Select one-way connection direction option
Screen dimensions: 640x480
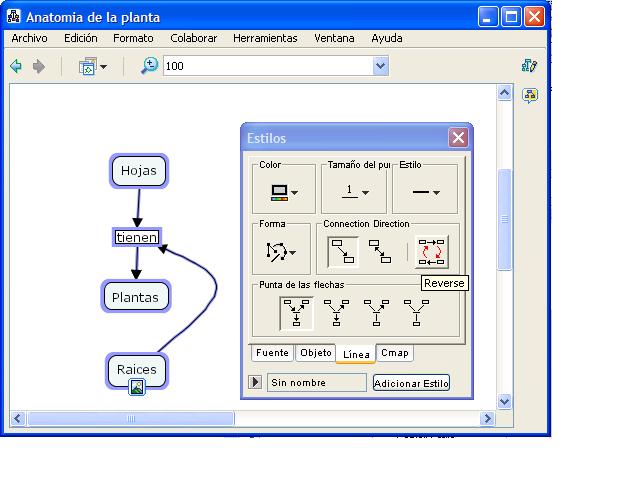click(343, 250)
